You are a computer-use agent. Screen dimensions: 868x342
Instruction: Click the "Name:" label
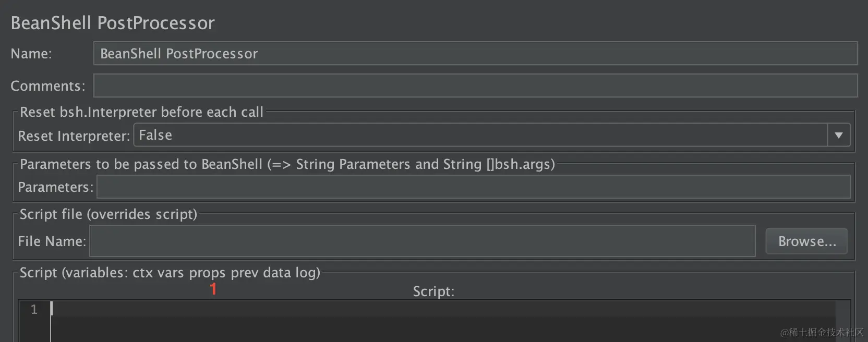click(x=31, y=54)
